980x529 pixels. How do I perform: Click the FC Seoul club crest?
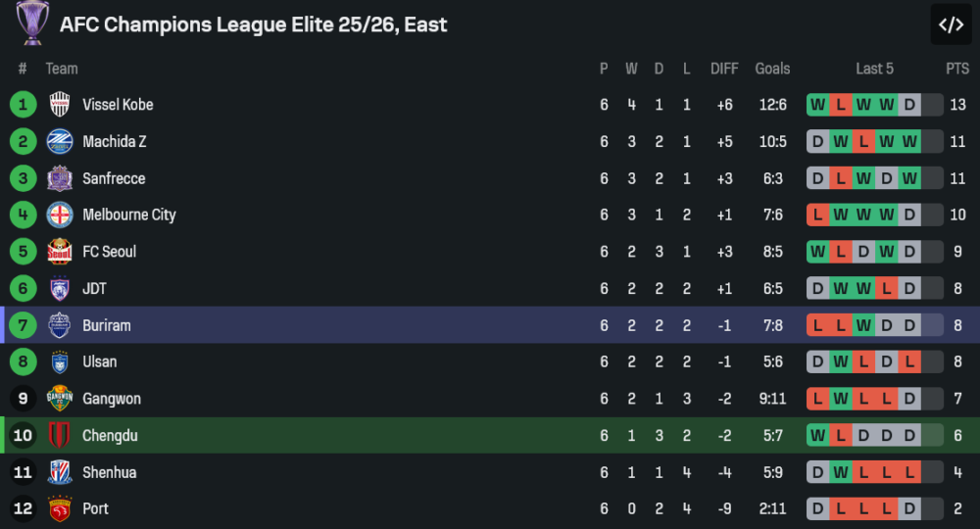(x=60, y=252)
